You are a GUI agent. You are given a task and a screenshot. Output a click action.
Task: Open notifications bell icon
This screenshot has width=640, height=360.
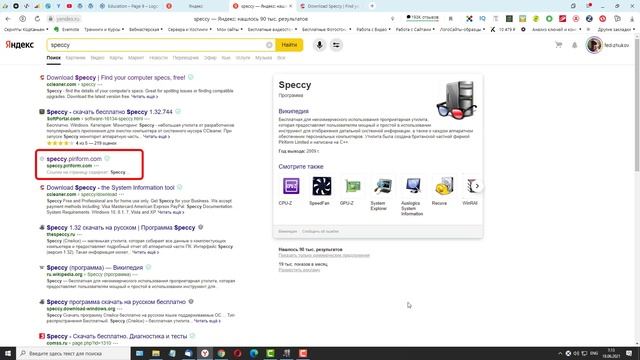[x=574, y=45]
